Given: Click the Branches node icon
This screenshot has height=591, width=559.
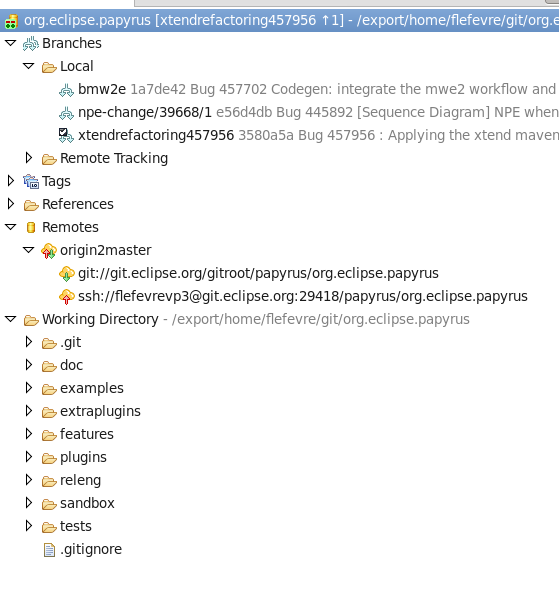Looking at the screenshot, I should coord(31,44).
